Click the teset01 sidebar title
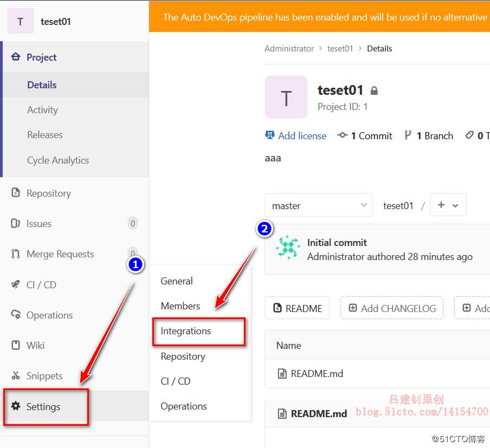 pos(56,22)
